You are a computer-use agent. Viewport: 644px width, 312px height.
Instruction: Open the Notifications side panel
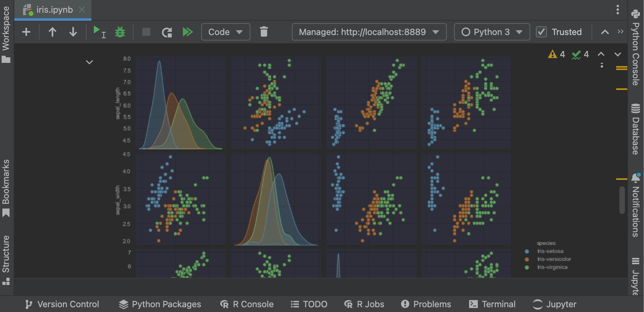(x=635, y=205)
